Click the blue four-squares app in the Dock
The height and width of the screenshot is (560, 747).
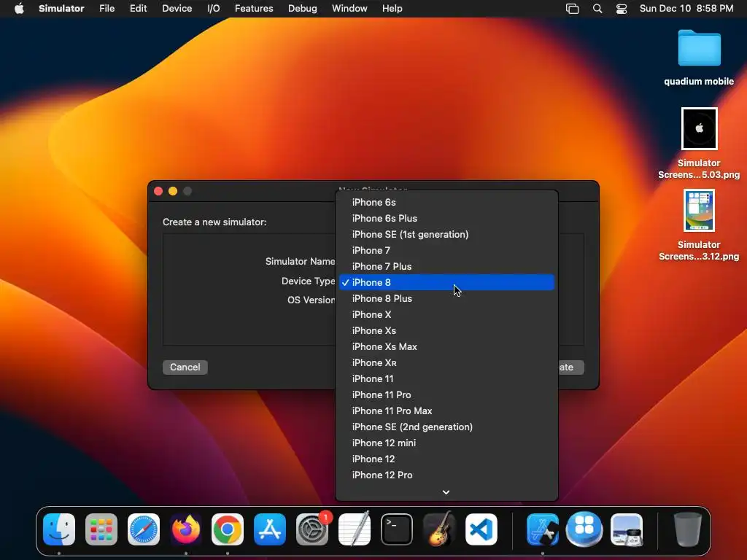584,529
